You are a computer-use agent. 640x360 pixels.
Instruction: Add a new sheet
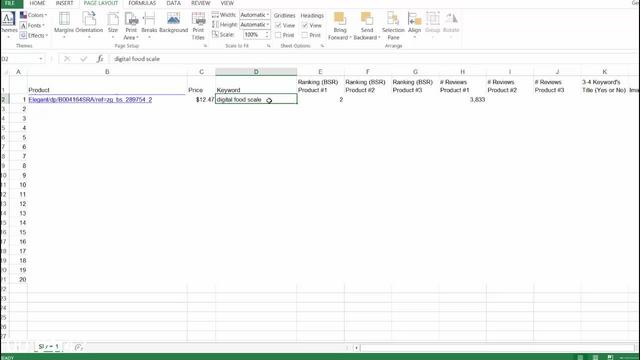[x=78, y=347]
